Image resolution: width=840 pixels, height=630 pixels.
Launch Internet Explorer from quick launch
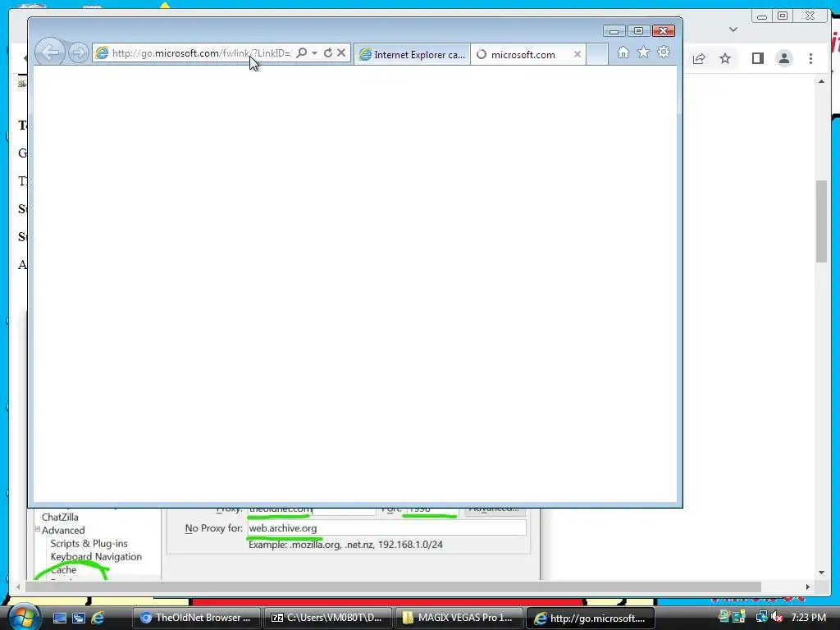click(98, 618)
